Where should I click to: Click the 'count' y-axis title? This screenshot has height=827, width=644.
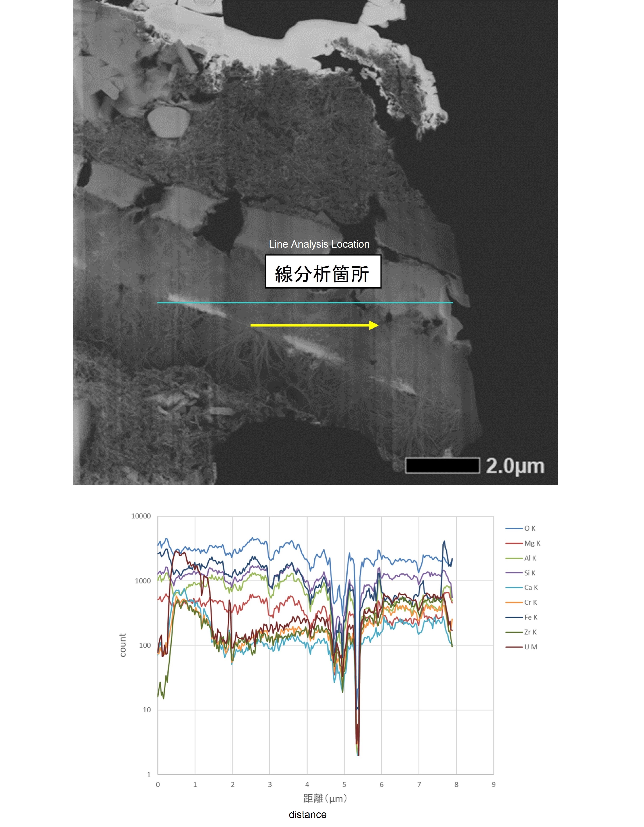pos(122,645)
